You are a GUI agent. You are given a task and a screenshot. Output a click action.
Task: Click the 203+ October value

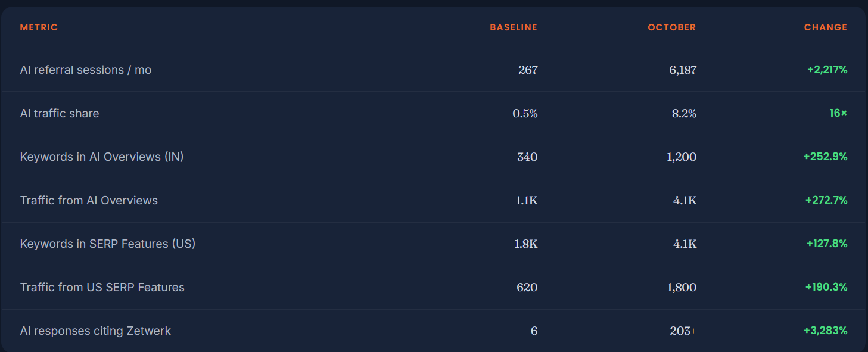(683, 331)
